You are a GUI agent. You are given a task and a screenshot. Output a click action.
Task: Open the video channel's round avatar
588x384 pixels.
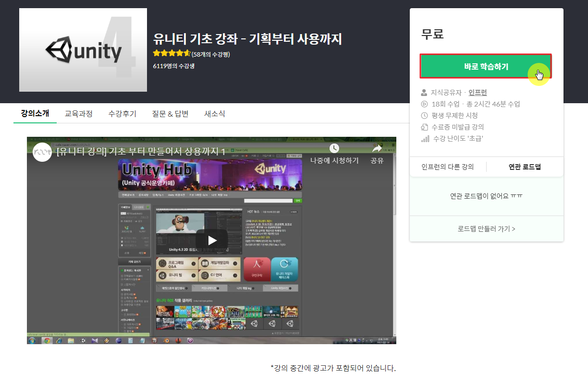click(x=42, y=152)
